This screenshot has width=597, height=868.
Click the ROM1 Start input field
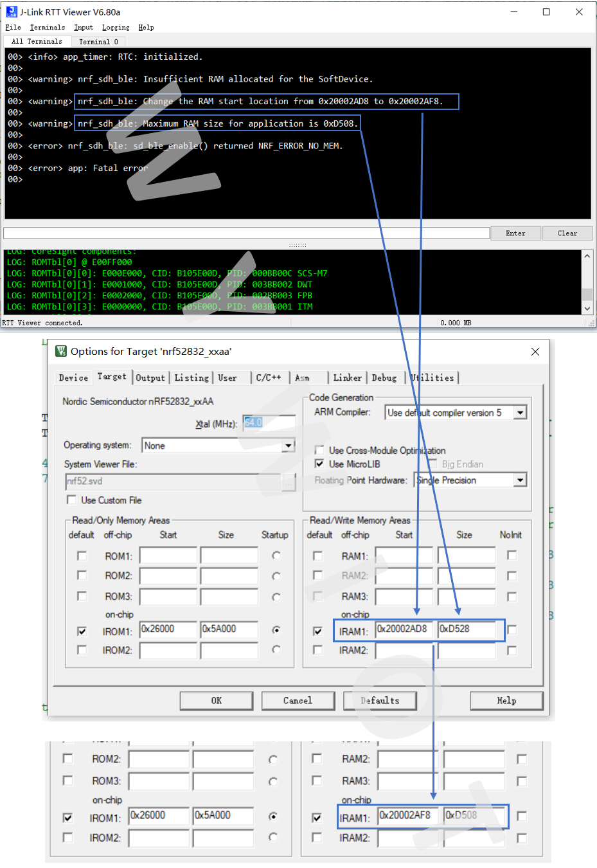tap(168, 556)
